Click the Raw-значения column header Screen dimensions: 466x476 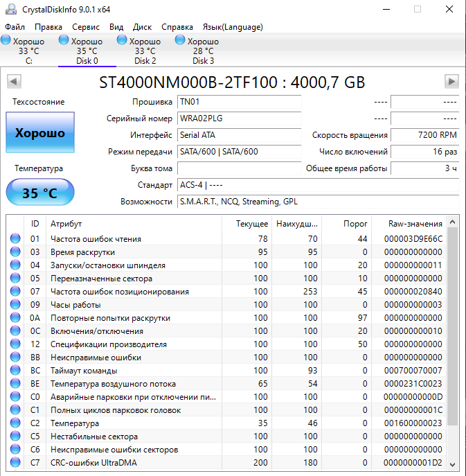click(x=409, y=224)
